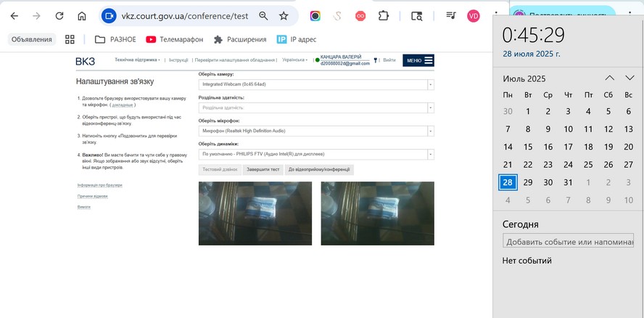Open the microphone Realtek dropdown
The width and height of the screenshot is (644, 318).
pos(316,131)
